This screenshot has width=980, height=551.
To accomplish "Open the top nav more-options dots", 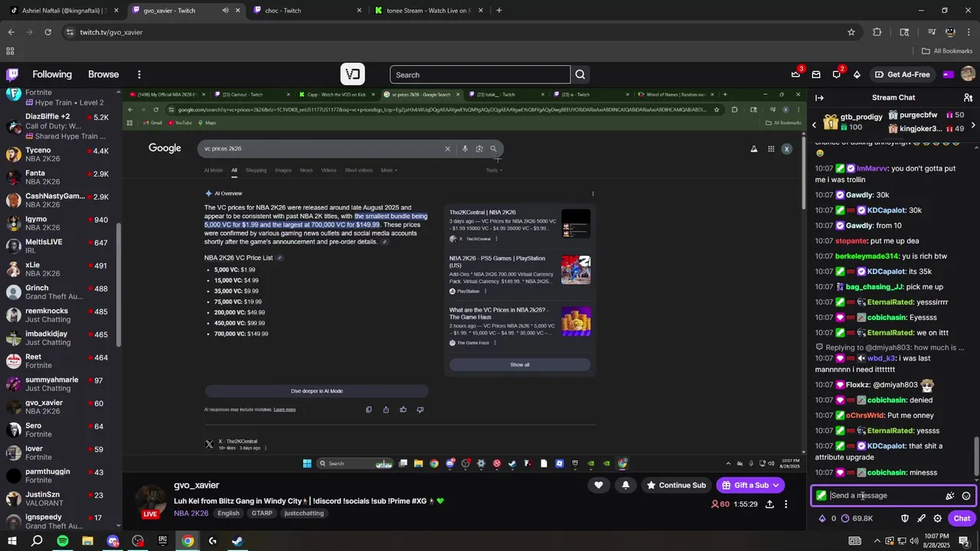I will [x=139, y=74].
